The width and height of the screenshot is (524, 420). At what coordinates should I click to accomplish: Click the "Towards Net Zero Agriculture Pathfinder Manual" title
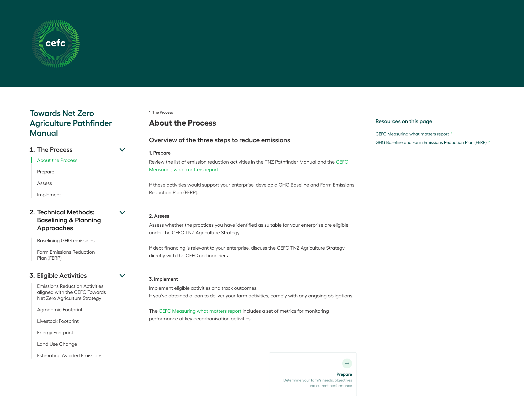tap(71, 123)
